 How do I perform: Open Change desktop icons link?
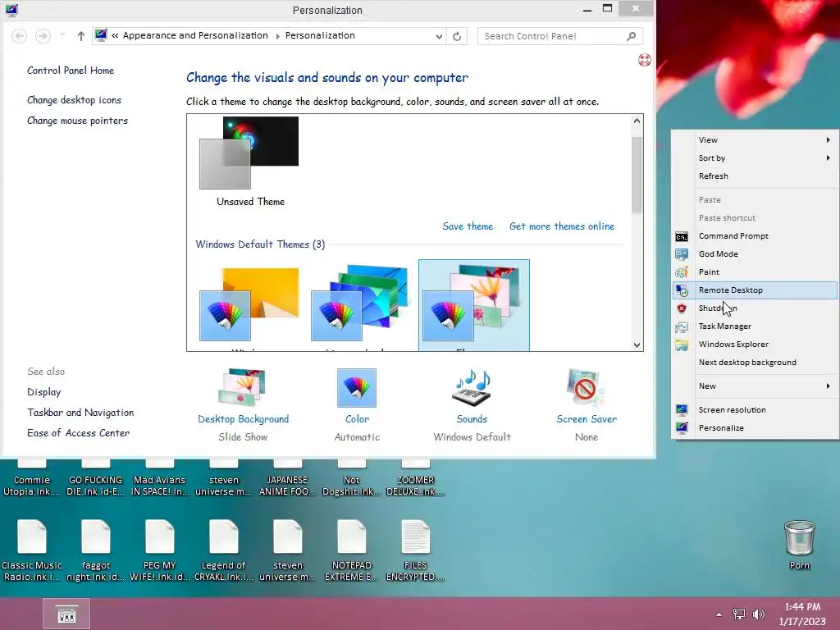click(74, 100)
